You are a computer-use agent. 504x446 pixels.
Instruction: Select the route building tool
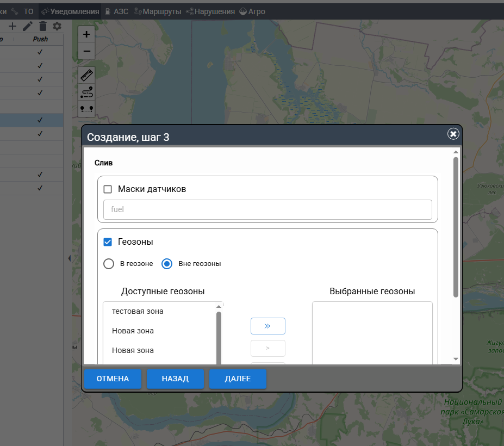(x=86, y=92)
